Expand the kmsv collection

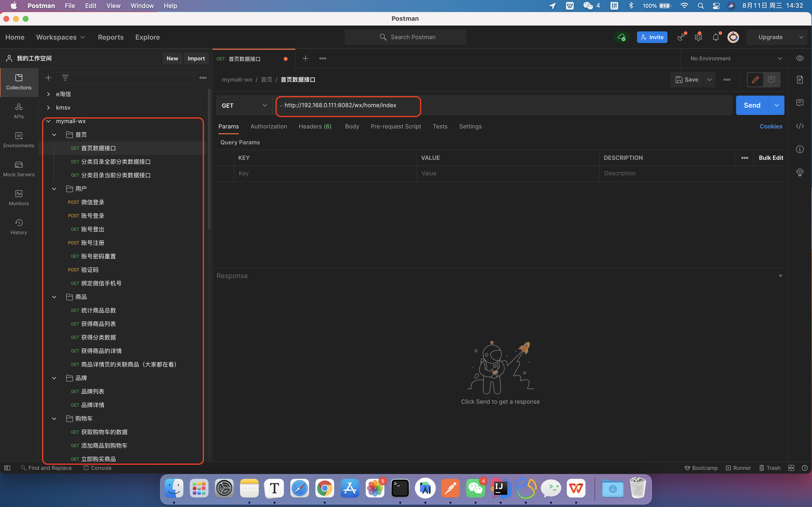point(48,108)
